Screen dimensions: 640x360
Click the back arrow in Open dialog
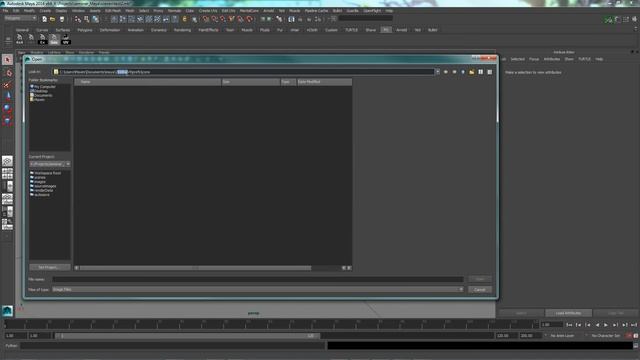tap(445, 72)
